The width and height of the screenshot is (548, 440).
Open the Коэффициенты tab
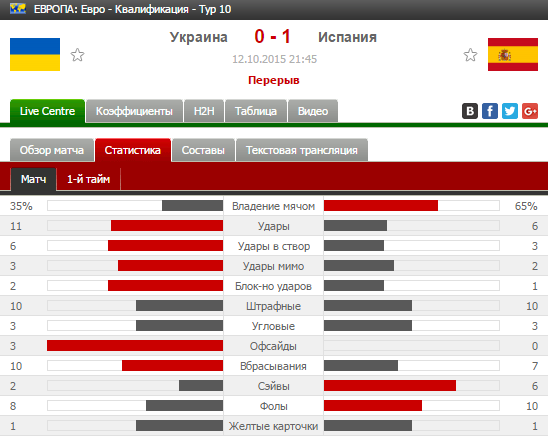click(134, 111)
